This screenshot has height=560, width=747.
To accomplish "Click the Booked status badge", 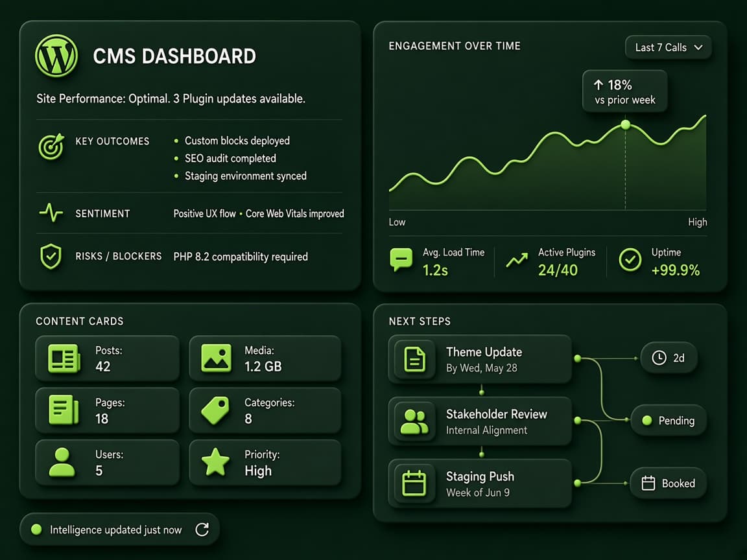I will tap(669, 484).
